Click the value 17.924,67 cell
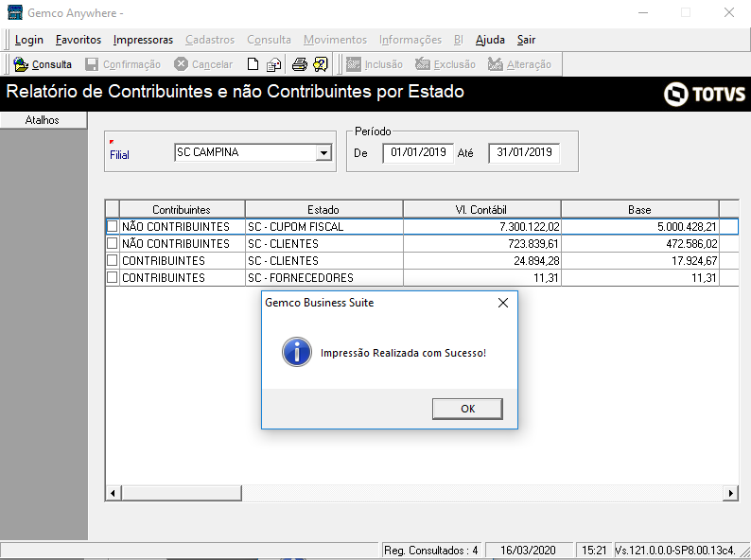The height and width of the screenshot is (560, 751). pyautogui.click(x=640, y=260)
